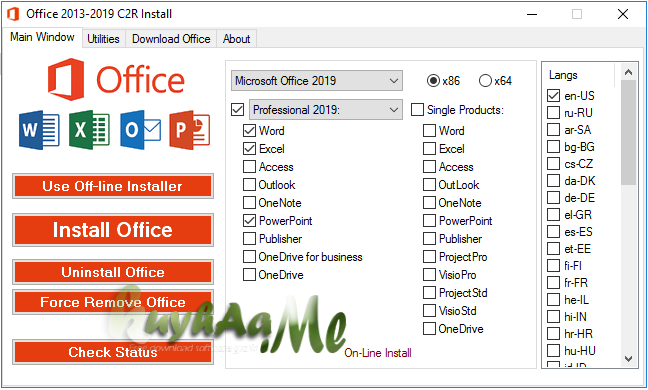Check the hu-HU language checkbox

pyautogui.click(x=553, y=350)
